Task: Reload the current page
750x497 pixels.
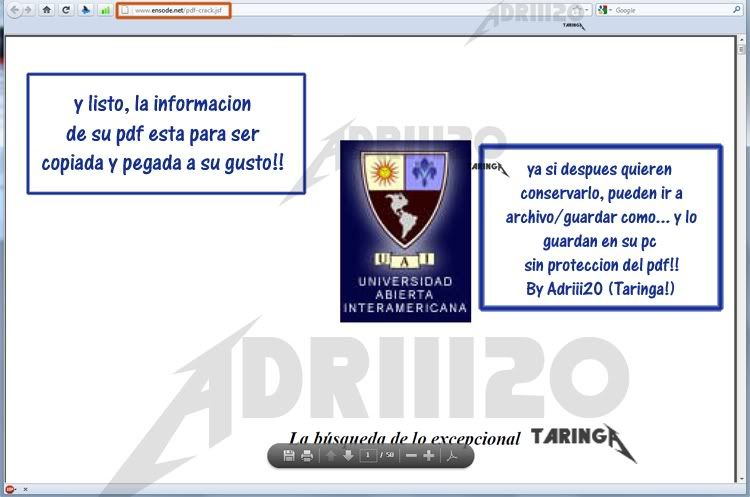Action: [x=66, y=10]
